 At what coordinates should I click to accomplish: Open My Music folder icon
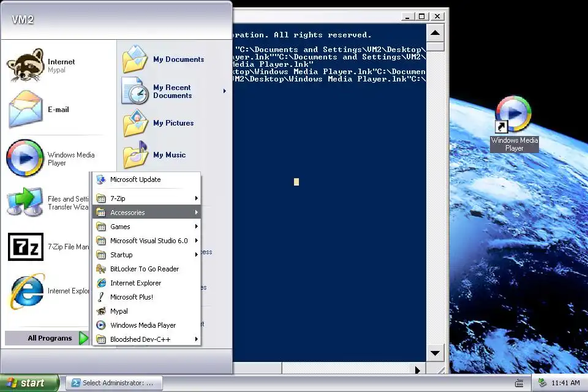click(x=135, y=154)
